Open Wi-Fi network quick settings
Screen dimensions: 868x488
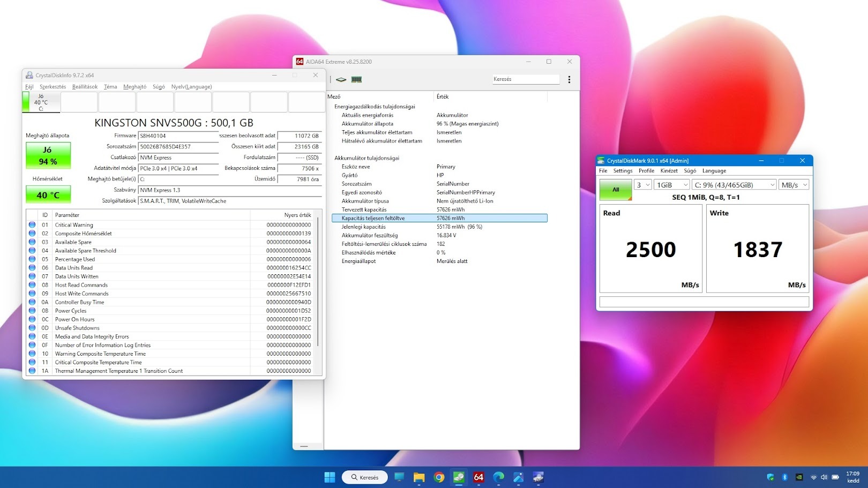click(813, 477)
